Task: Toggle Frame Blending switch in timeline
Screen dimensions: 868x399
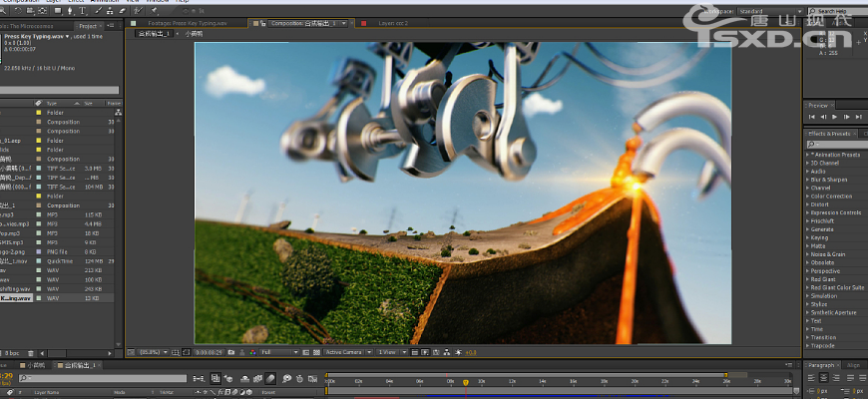Action: click(x=257, y=378)
